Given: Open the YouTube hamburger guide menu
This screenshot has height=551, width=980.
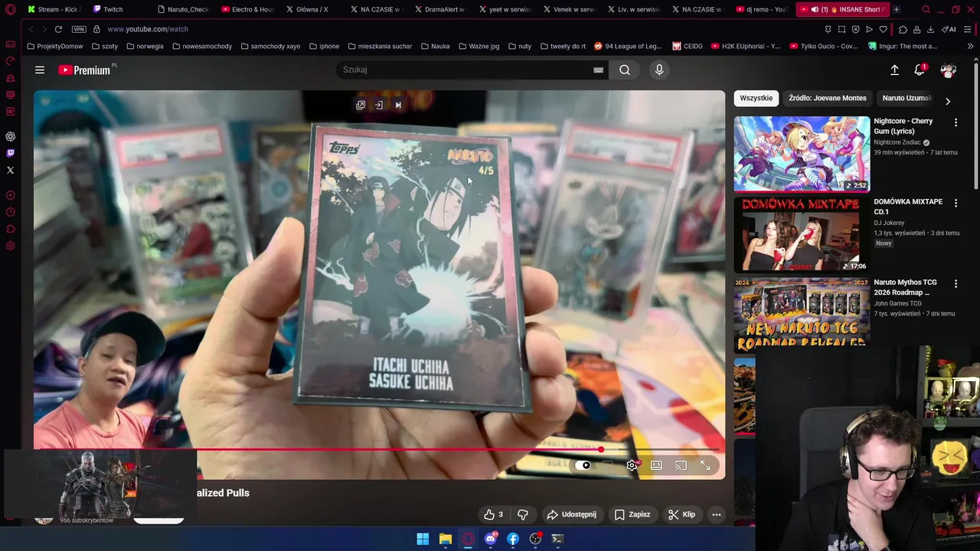Looking at the screenshot, I should 40,70.
